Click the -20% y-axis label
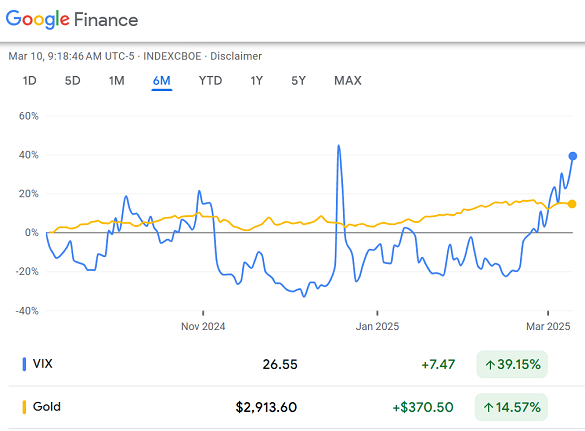Image resolution: width=585 pixels, height=431 pixels. 27,271
